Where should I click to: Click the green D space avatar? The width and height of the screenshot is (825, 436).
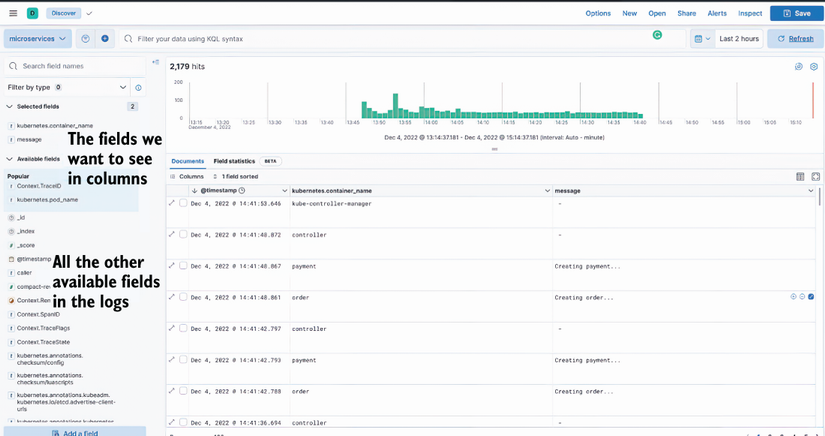pos(33,13)
